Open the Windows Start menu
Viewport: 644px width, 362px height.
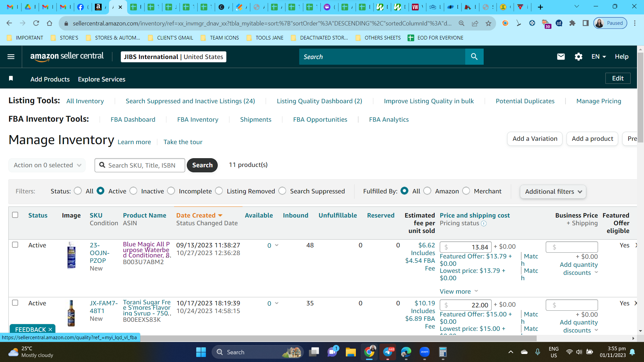point(201,352)
